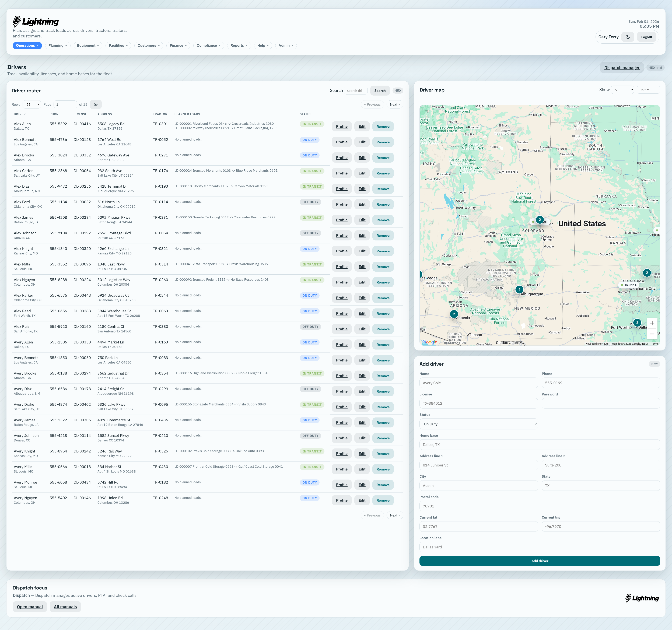Viewport: 672px width, 630px height.
Task: Click the Phoenix cluster marker on map
Action: pos(454,314)
